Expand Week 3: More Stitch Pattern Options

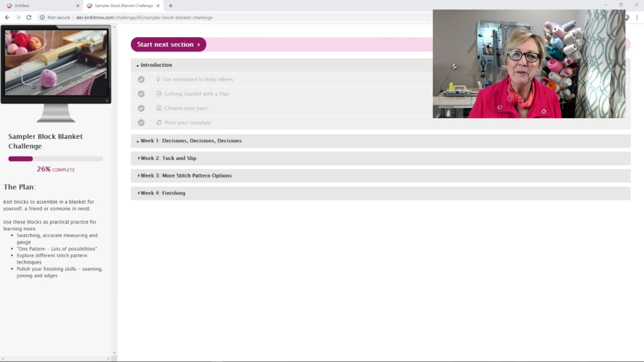380,175
